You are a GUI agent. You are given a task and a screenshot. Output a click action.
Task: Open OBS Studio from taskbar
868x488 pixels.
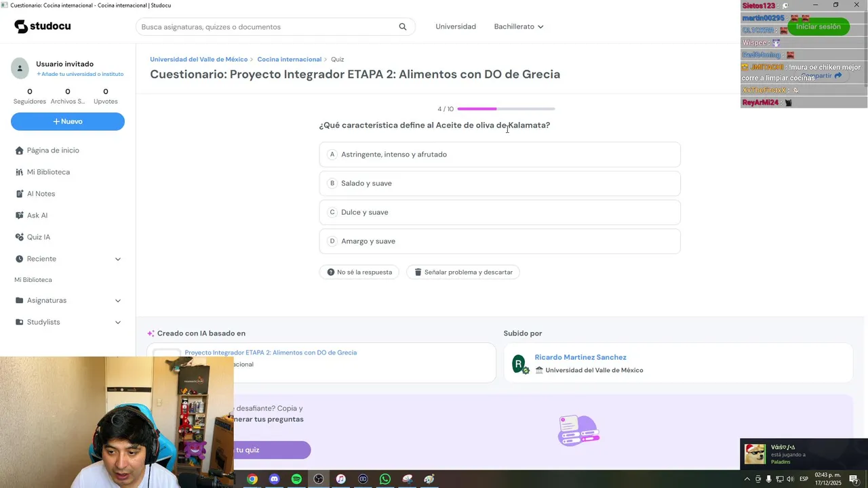[x=319, y=479]
